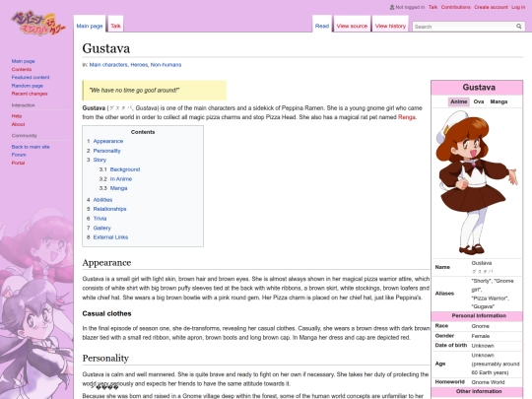Switch to the Talk tab

115,26
